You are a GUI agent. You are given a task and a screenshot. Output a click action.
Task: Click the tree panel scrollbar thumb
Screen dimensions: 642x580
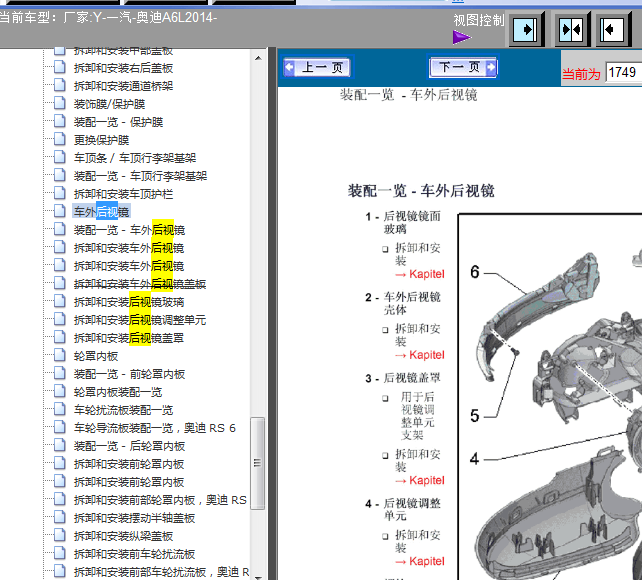pyautogui.click(x=258, y=463)
